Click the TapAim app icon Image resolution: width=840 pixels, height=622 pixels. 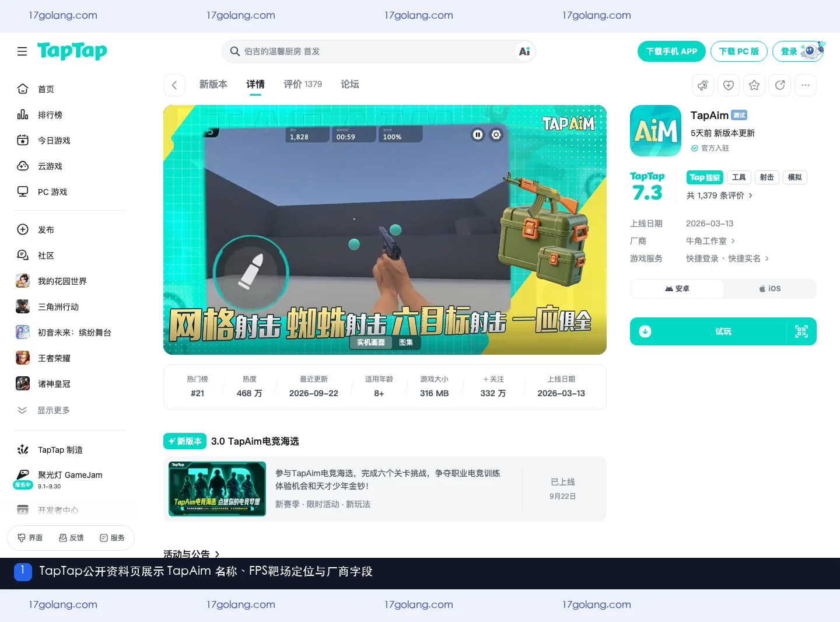pyautogui.click(x=656, y=131)
